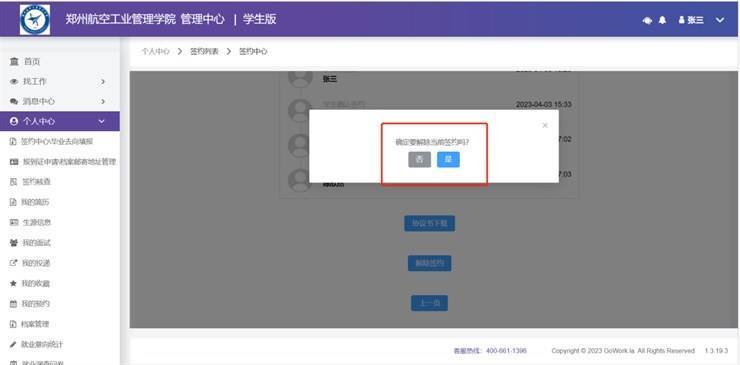Click 签约中心 in the breadcrumb
Image resolution: width=740 pixels, height=365 pixels.
253,51
